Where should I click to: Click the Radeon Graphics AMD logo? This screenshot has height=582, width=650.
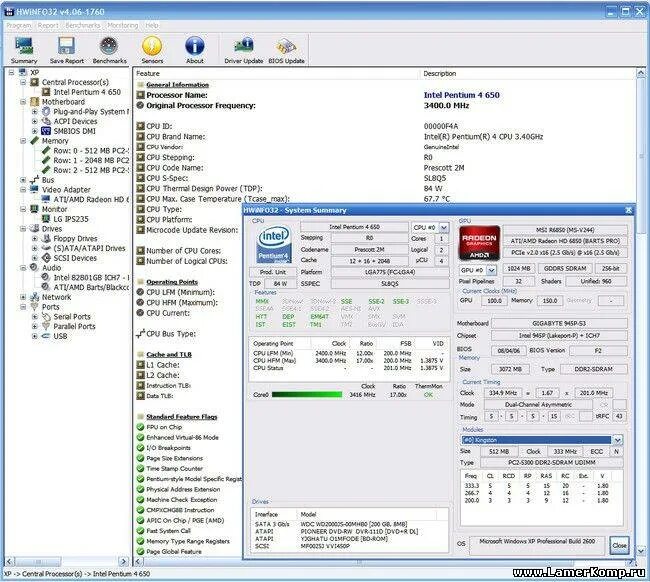(x=479, y=242)
